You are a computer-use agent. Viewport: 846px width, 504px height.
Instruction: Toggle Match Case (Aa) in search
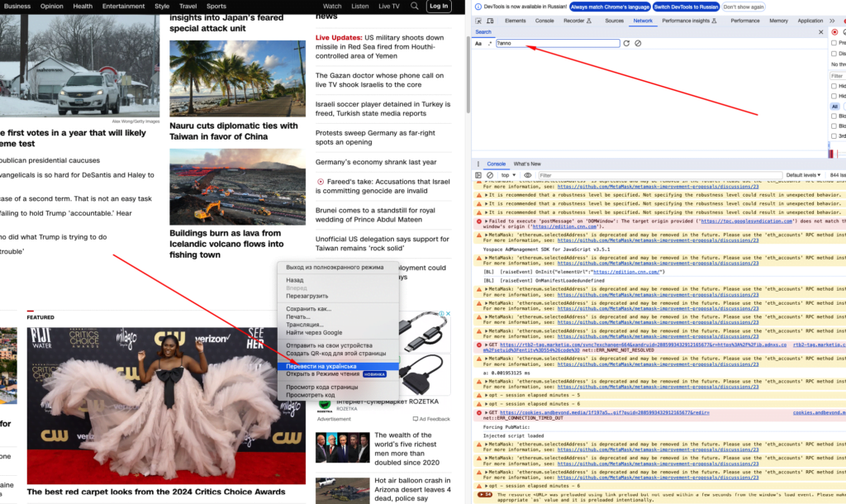pos(478,43)
